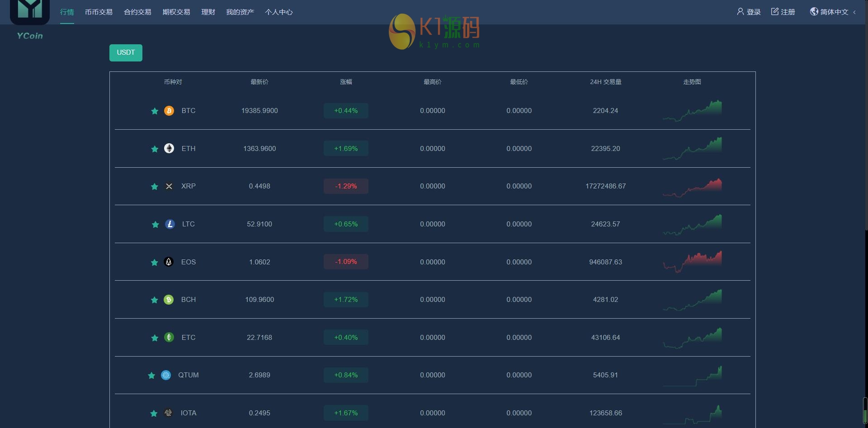Click the Bitcoin coin icon
868x428 pixels.
tap(169, 111)
